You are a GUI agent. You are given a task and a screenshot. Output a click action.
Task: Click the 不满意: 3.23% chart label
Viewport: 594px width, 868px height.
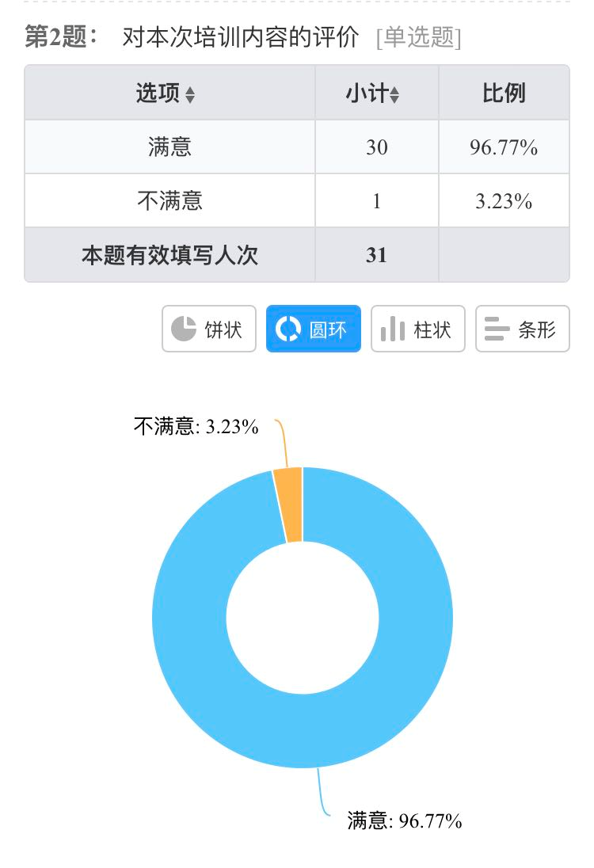pos(196,427)
